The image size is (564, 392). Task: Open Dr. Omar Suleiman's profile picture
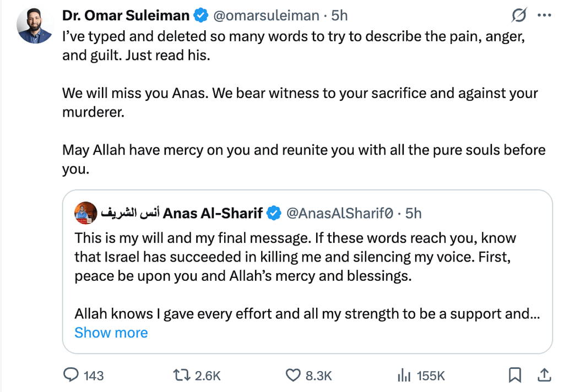click(35, 26)
